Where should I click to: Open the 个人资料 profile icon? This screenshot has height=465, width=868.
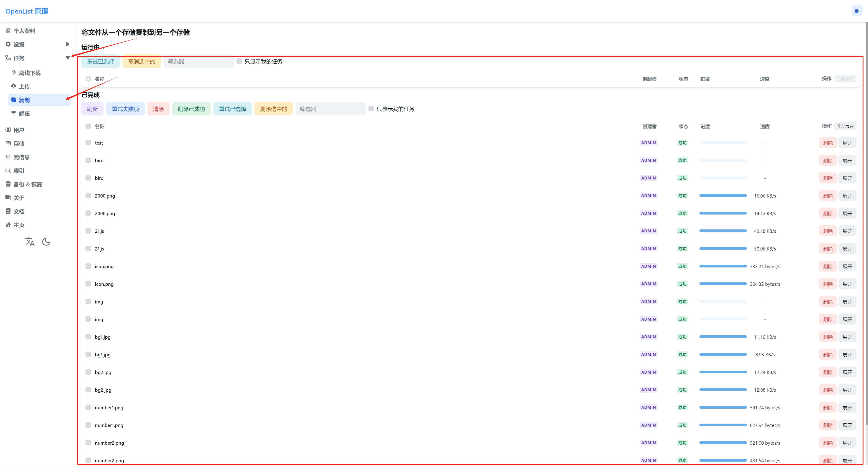[x=8, y=31]
